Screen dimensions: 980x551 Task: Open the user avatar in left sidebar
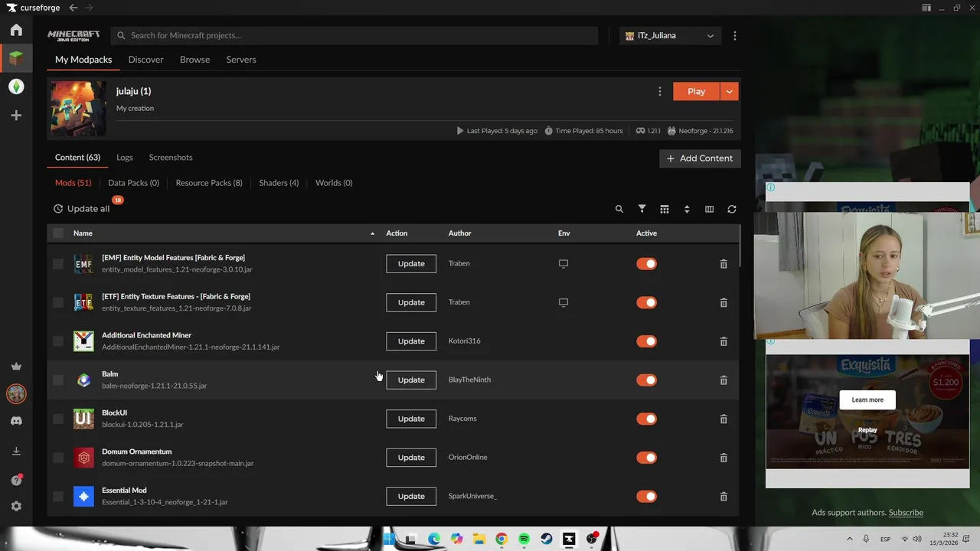[16, 393]
